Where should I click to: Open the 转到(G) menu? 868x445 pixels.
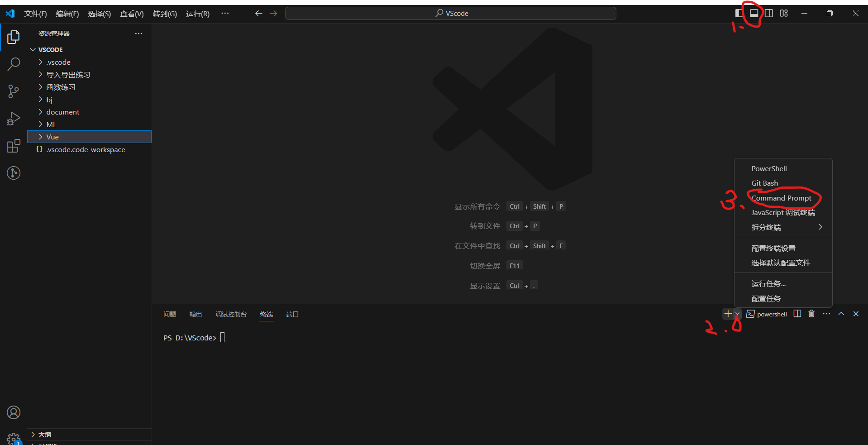click(165, 14)
